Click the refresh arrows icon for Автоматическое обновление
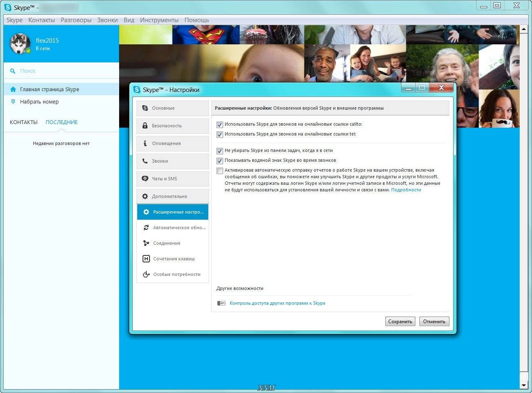The image size is (532, 393). tap(146, 228)
